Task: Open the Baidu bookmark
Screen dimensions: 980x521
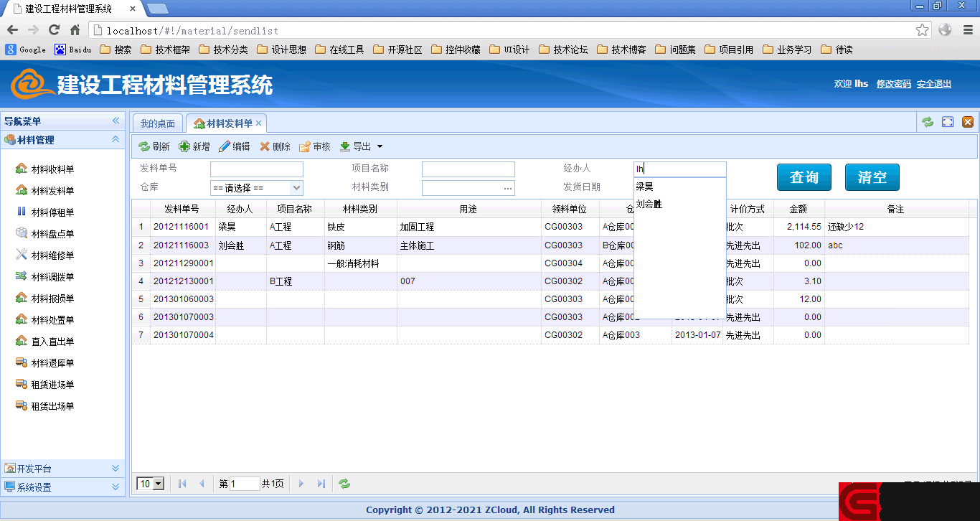Action: point(73,50)
